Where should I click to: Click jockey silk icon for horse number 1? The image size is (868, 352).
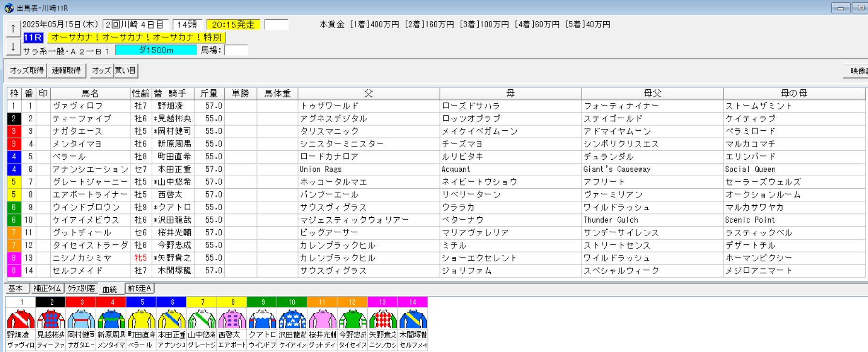(21, 319)
